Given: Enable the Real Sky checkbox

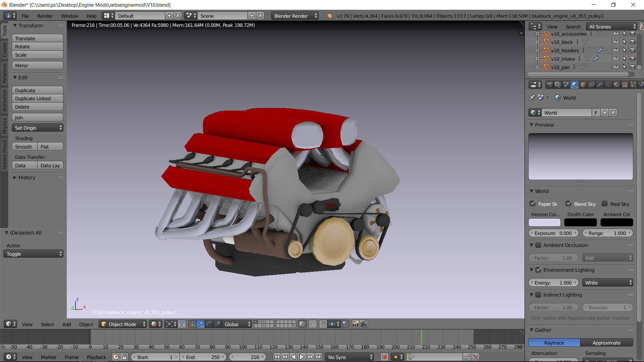Looking at the screenshot, I should 605,203.
